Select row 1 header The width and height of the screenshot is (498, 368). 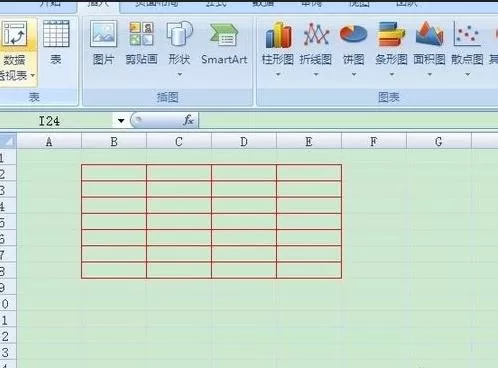(x=8, y=157)
